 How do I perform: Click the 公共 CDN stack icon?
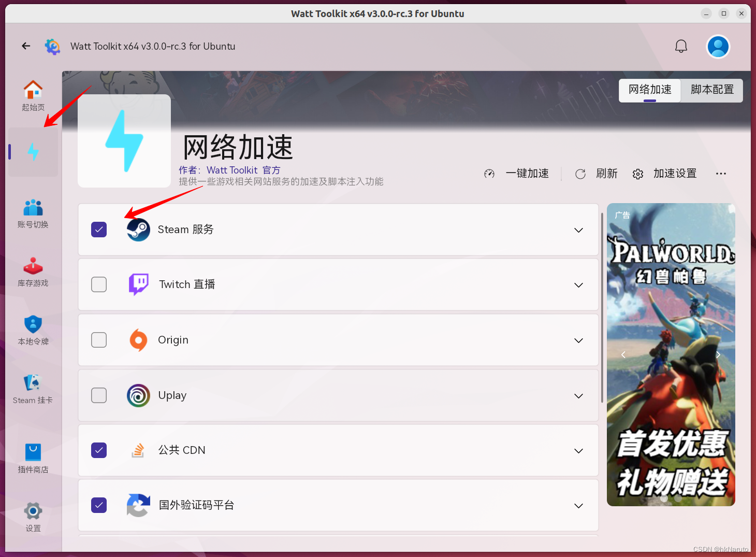(x=138, y=450)
